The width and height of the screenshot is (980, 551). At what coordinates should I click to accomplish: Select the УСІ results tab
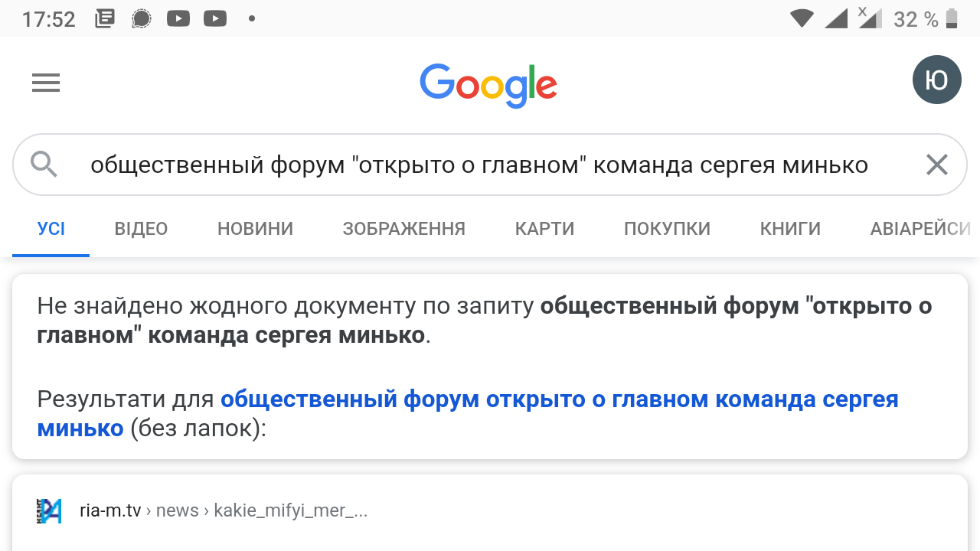[51, 228]
